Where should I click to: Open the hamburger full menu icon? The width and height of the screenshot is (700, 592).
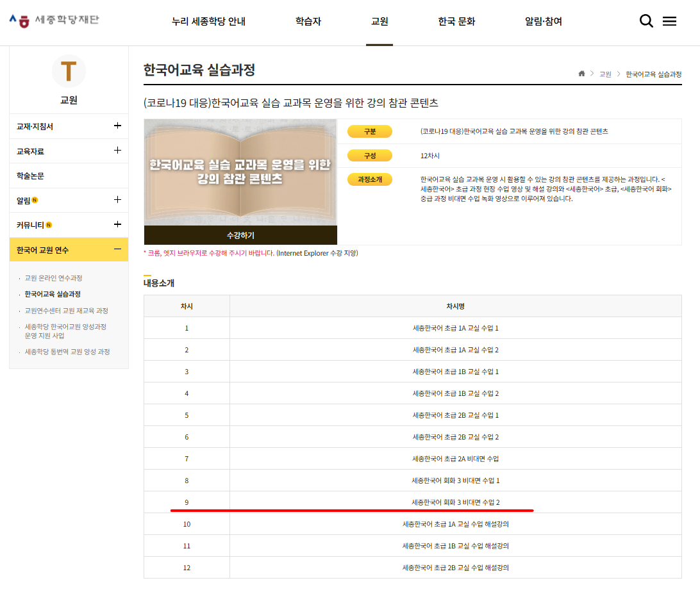tap(669, 21)
